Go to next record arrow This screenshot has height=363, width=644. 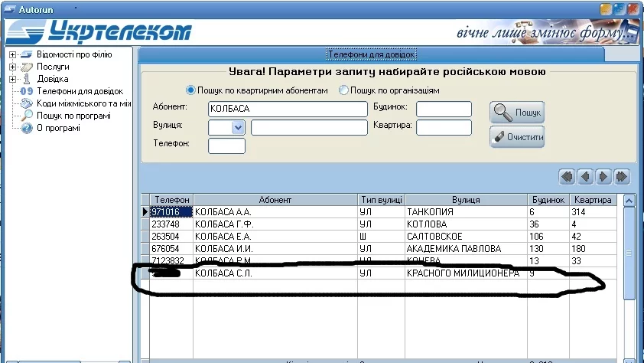[603, 177]
